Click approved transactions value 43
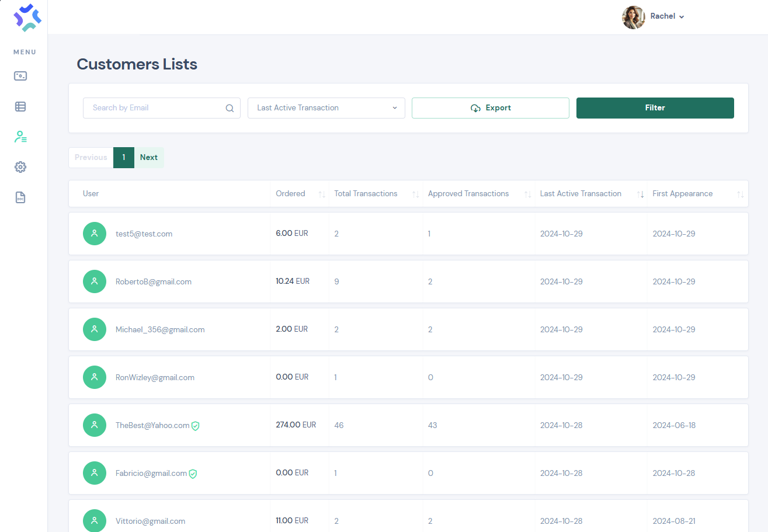The width and height of the screenshot is (768, 532). (433, 425)
